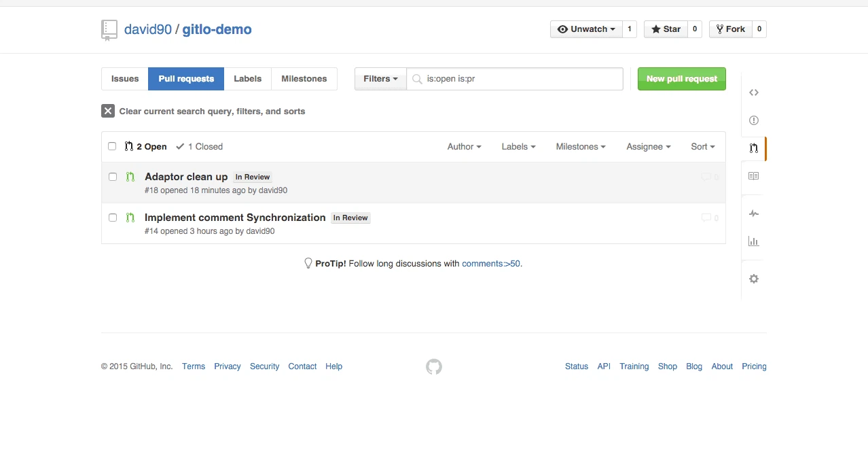This screenshot has height=463, width=868.
Task: Click the repository book icon
Action: pos(109,30)
